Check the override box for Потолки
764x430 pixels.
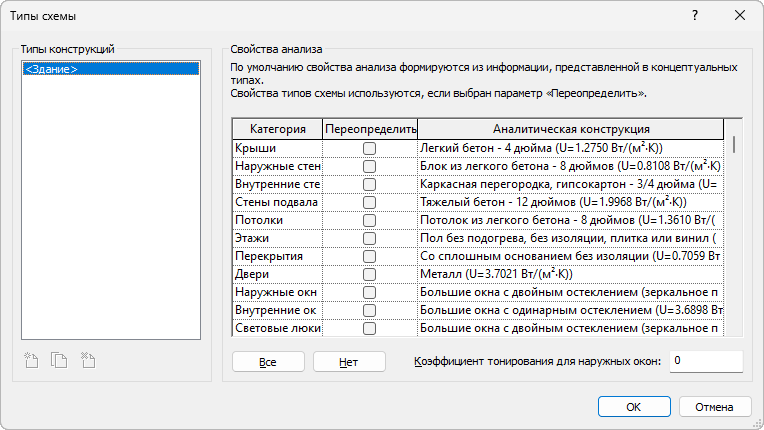pyautogui.click(x=370, y=220)
